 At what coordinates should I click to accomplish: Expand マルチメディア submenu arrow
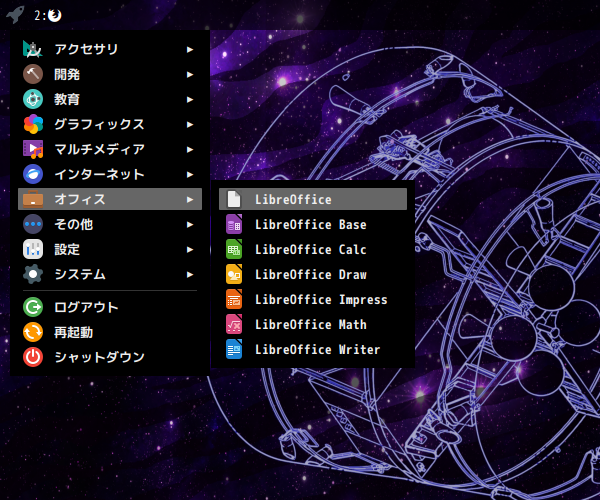[x=190, y=149]
